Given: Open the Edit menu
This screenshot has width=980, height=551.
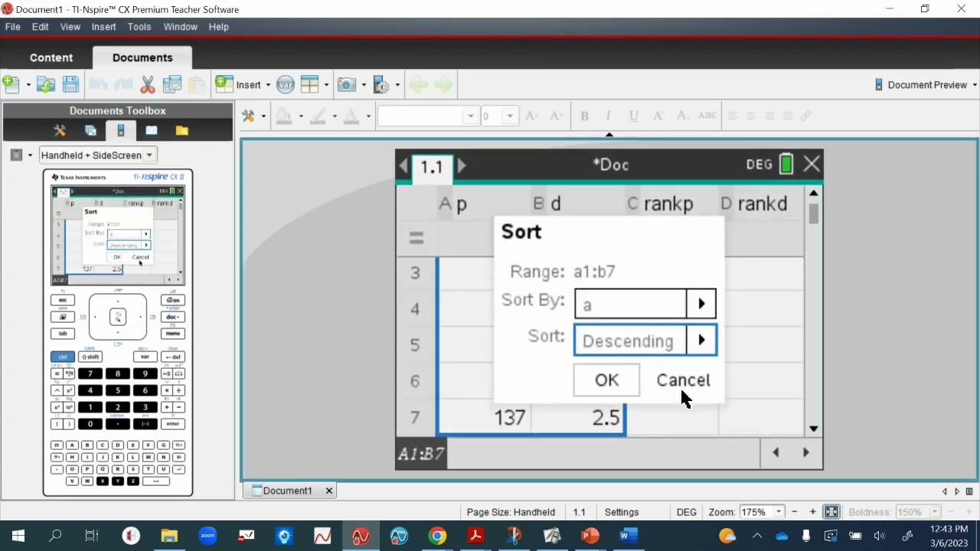Looking at the screenshot, I should pyautogui.click(x=41, y=27).
